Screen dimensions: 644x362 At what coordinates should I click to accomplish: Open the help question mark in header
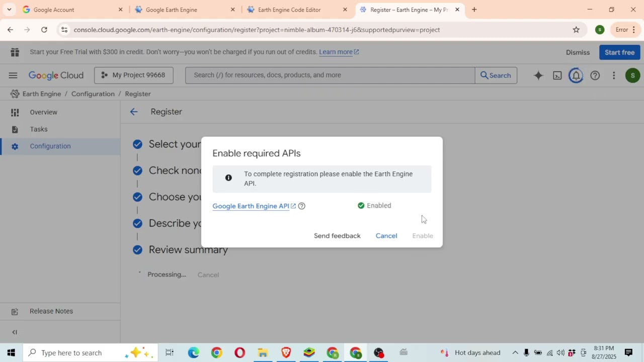tap(595, 75)
